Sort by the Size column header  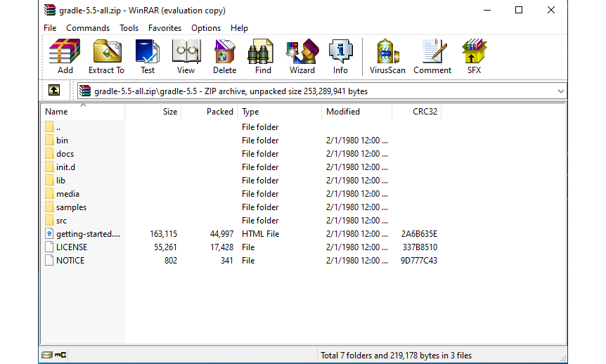[153, 112]
